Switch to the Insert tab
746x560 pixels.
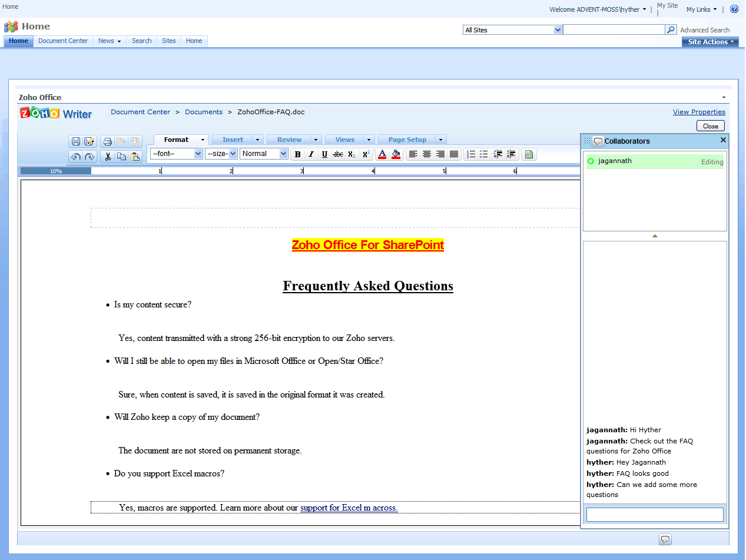click(233, 140)
